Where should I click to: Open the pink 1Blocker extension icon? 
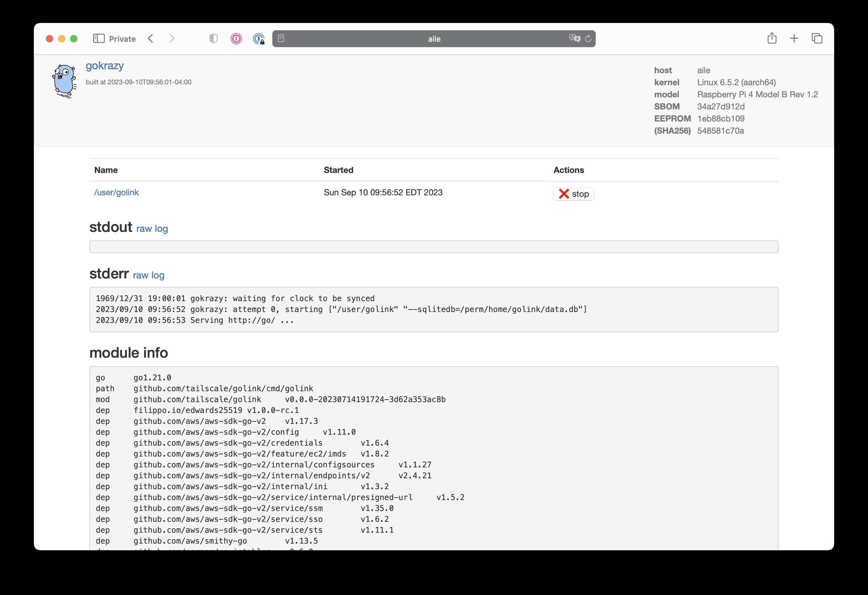point(236,38)
